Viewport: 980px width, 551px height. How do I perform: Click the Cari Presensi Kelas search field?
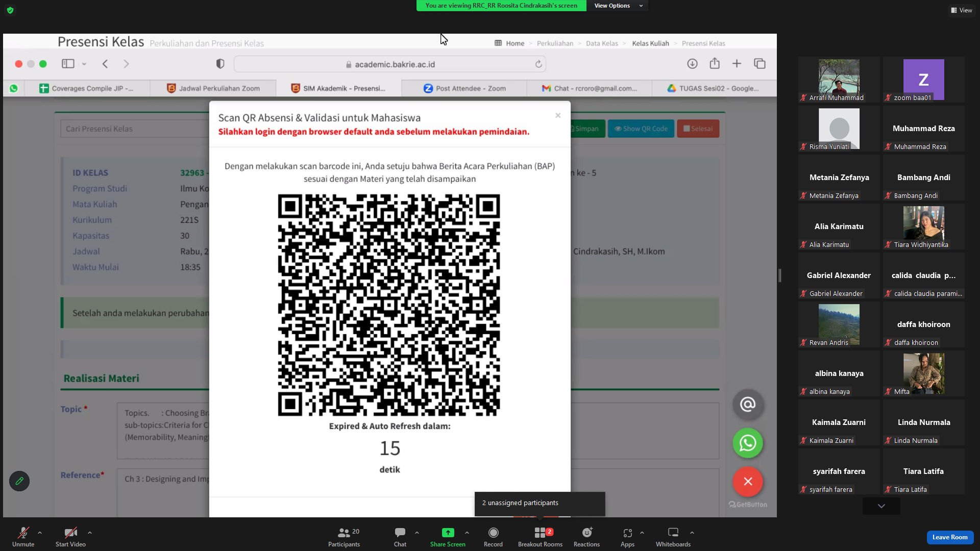135,129
